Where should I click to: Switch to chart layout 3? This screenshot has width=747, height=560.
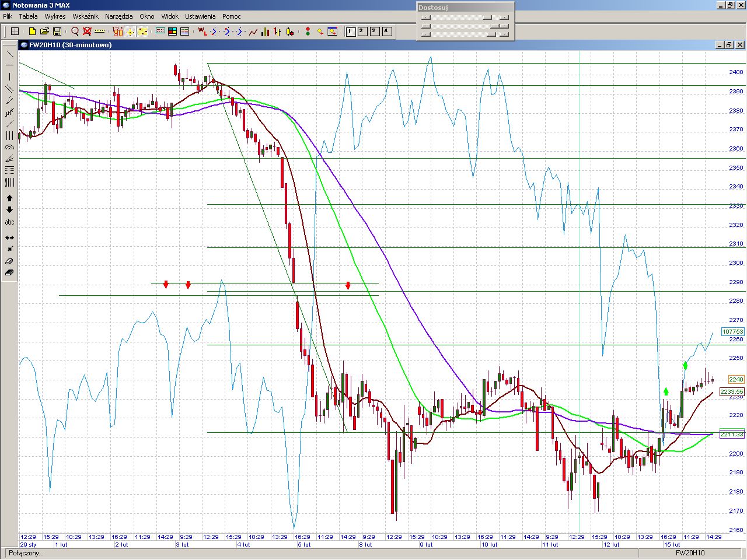[x=375, y=32]
